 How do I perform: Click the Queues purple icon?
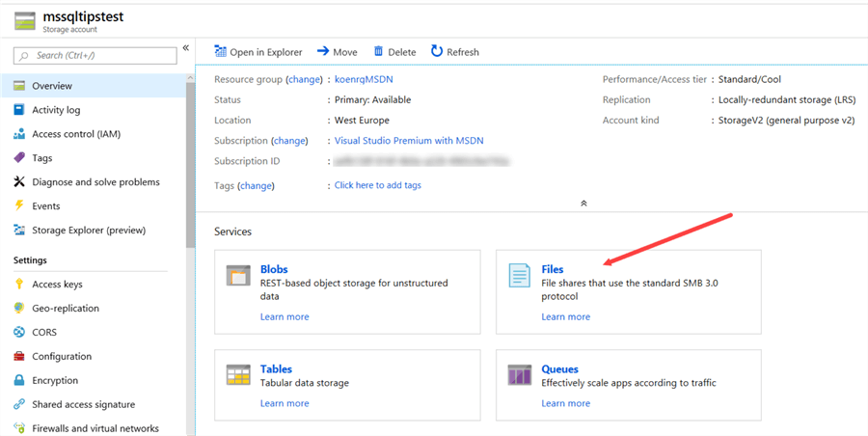click(x=519, y=374)
